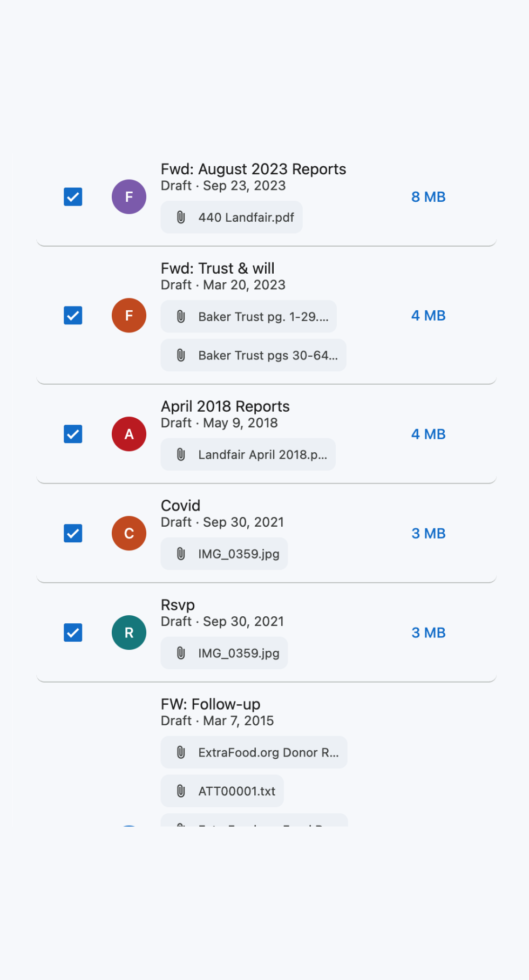The width and height of the screenshot is (529, 980).
Task: Click orange C avatar for Covid draft
Action: click(129, 534)
